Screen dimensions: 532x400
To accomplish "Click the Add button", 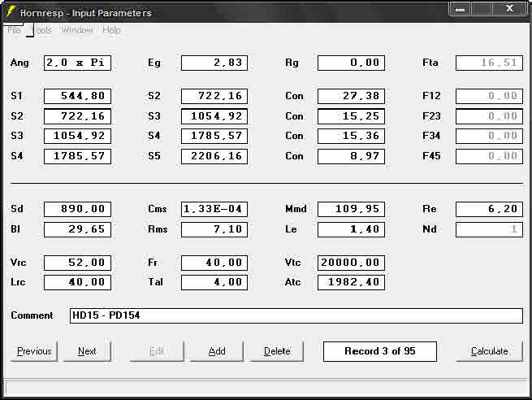I will point(217,351).
